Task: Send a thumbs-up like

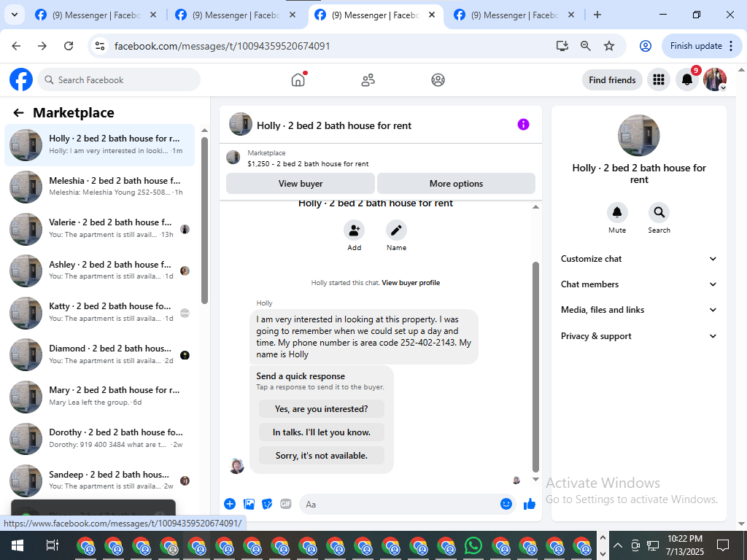Action: click(x=530, y=504)
